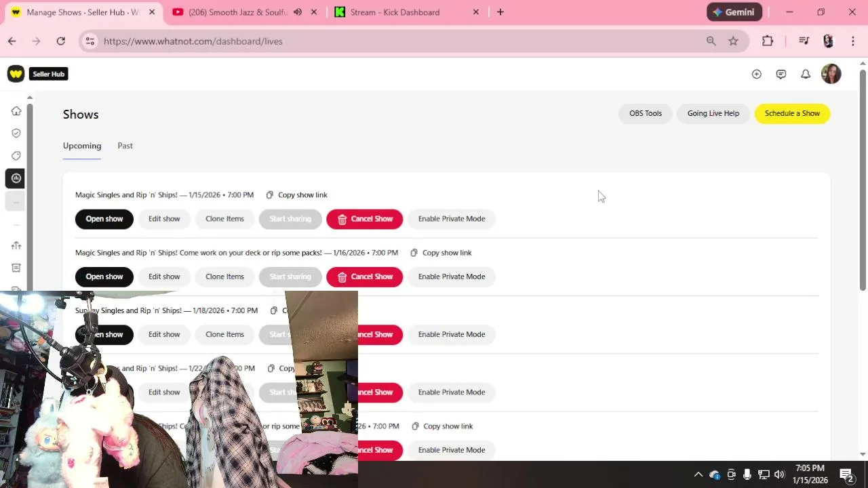The width and height of the screenshot is (868, 488).
Task: Click the microphone tray icon
Action: point(747,474)
